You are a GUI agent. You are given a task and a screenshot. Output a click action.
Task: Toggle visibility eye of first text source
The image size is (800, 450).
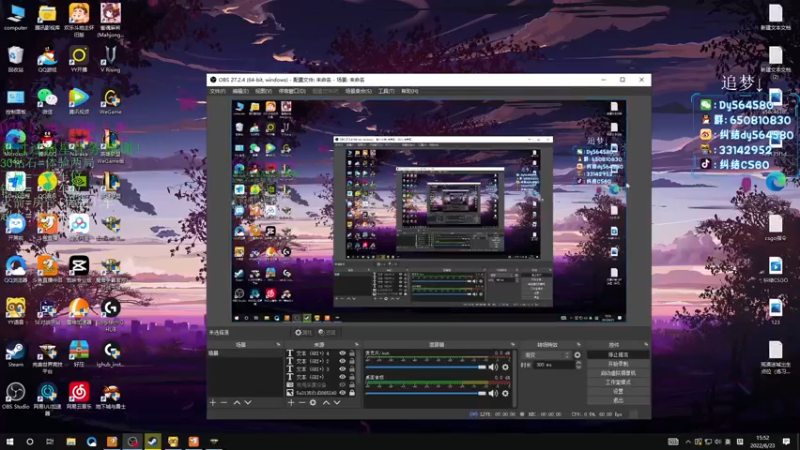click(342, 353)
